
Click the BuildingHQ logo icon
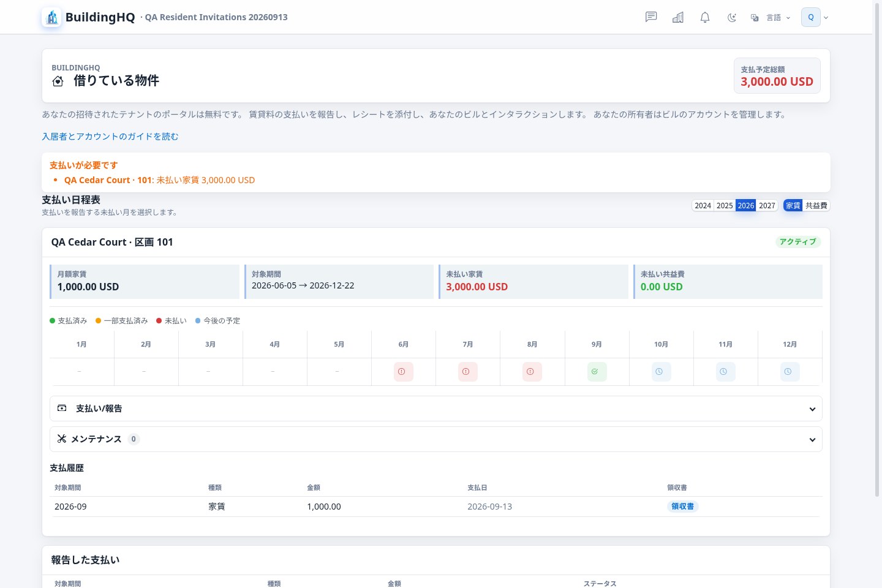pos(51,17)
